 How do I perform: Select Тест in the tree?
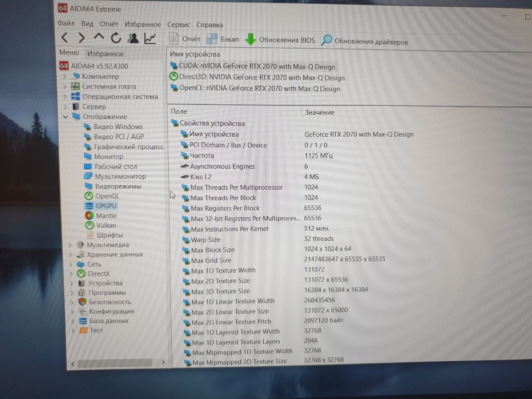pyautogui.click(x=91, y=330)
